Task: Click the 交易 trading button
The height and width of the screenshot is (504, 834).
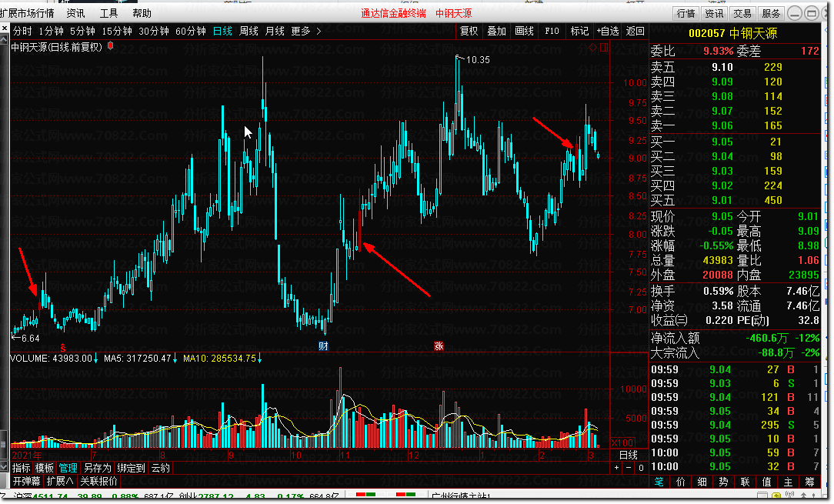Action: point(742,13)
